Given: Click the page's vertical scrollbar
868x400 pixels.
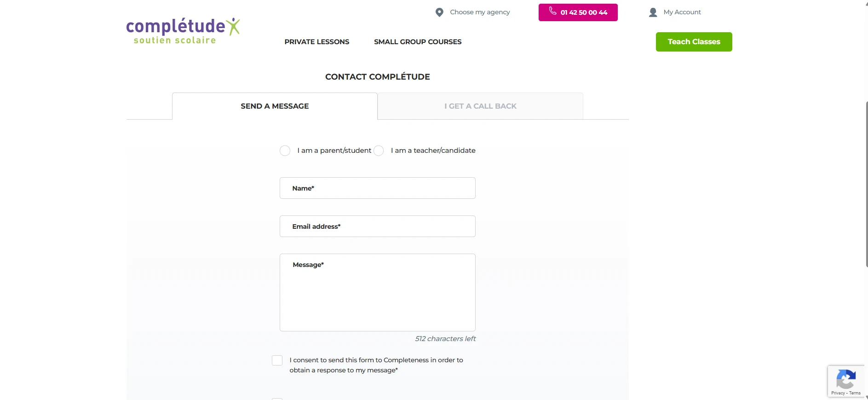Looking at the screenshot, I should coord(866,184).
